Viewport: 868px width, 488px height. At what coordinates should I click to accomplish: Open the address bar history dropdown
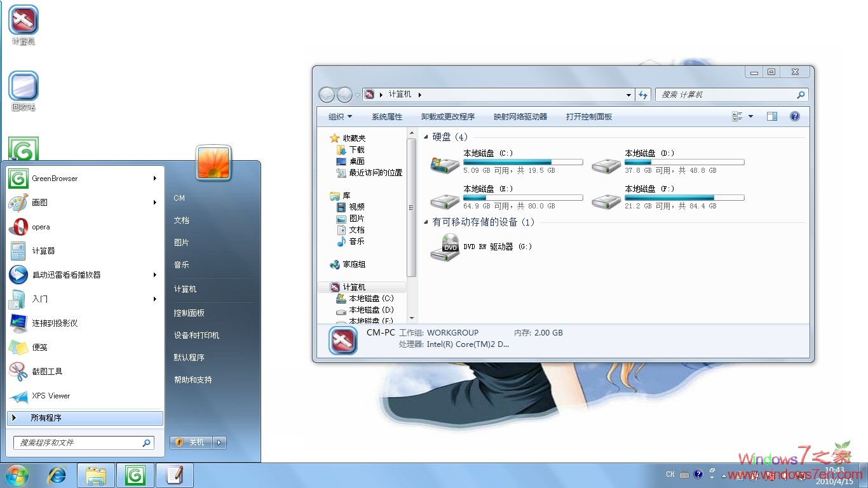[629, 95]
